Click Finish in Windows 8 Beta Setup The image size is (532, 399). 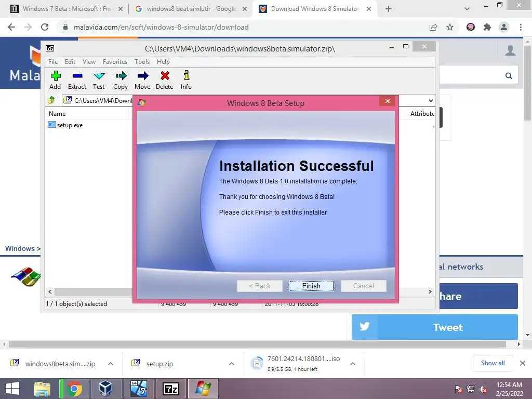pos(312,286)
